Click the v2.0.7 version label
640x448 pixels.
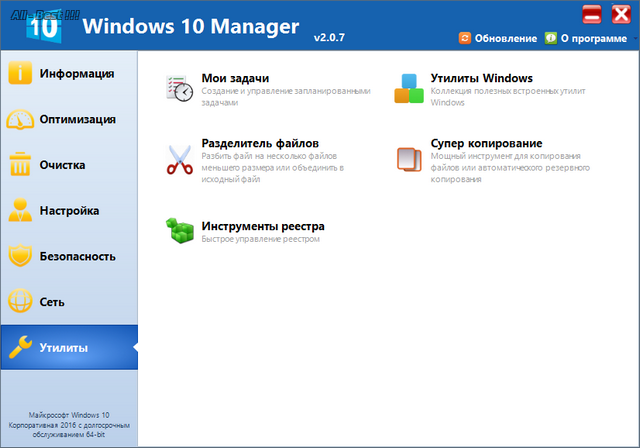pos(329,38)
